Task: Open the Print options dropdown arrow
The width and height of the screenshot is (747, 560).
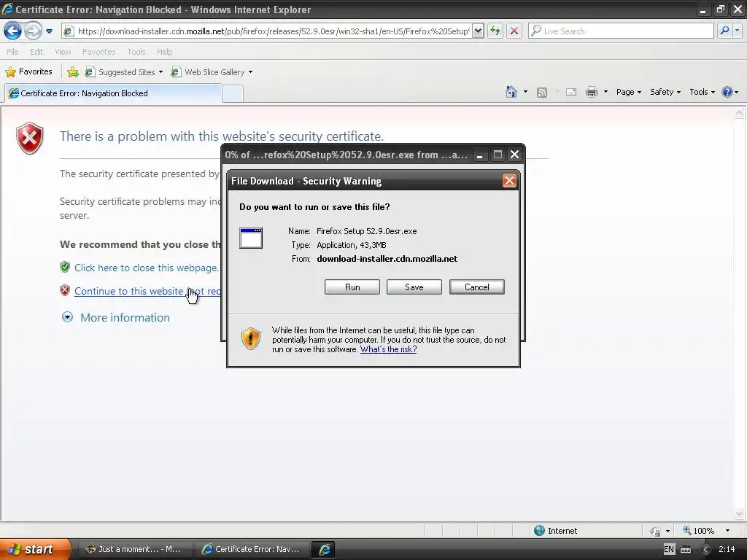Action: pos(605,92)
